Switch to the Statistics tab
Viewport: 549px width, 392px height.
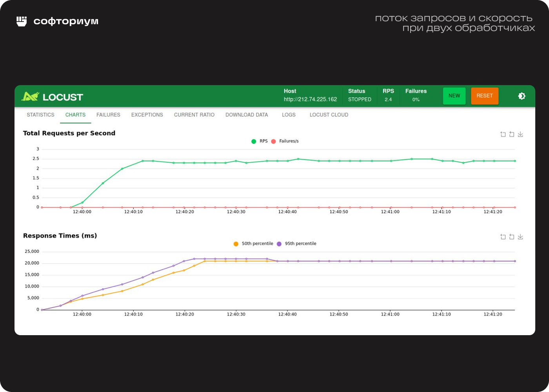[x=40, y=115]
